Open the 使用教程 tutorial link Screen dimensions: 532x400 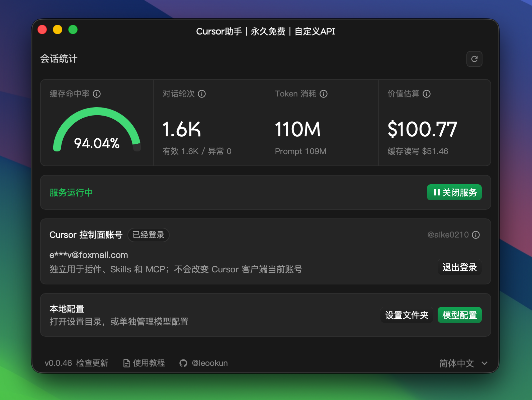[x=149, y=363]
